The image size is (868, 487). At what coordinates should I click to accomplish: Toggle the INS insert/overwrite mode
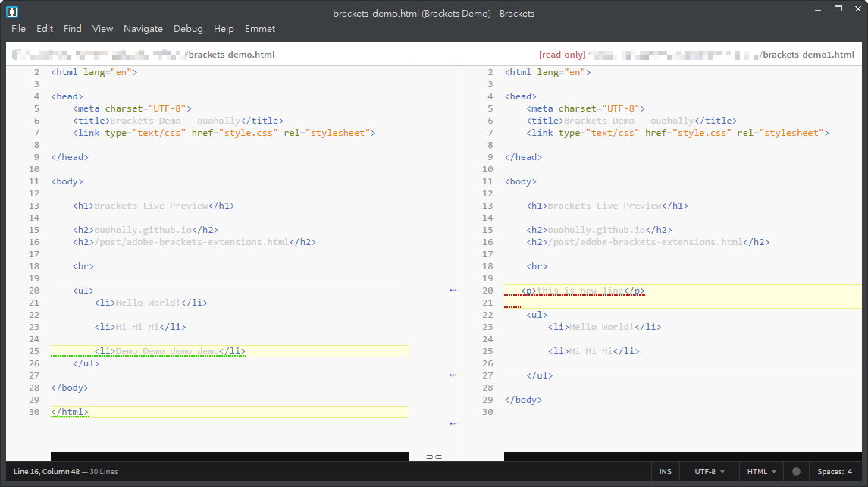click(x=665, y=472)
